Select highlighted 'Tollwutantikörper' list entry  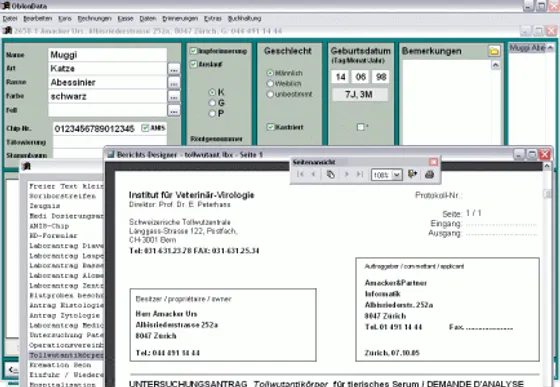(x=66, y=355)
